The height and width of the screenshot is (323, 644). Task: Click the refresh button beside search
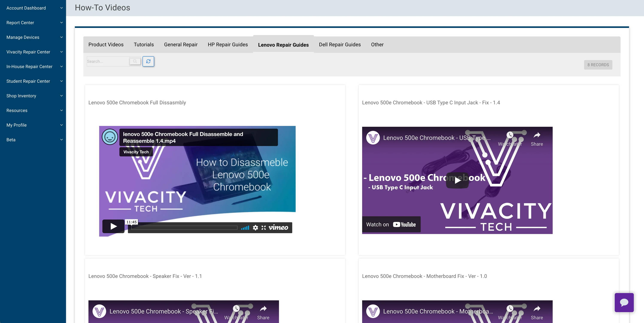tap(148, 61)
